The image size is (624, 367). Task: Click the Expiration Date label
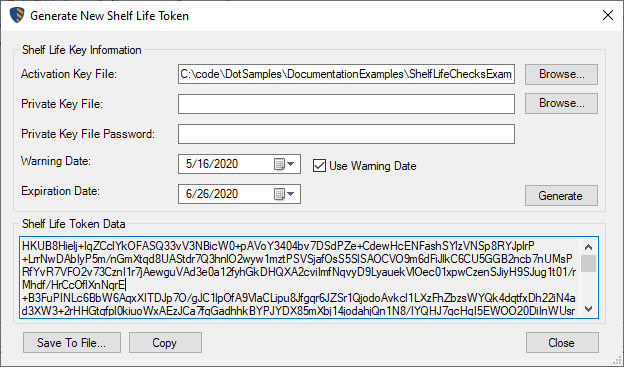click(x=60, y=191)
